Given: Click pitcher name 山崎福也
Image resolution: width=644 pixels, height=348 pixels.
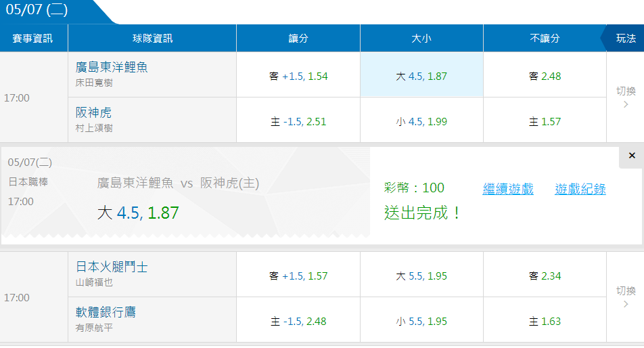Looking at the screenshot, I should tap(94, 282).
